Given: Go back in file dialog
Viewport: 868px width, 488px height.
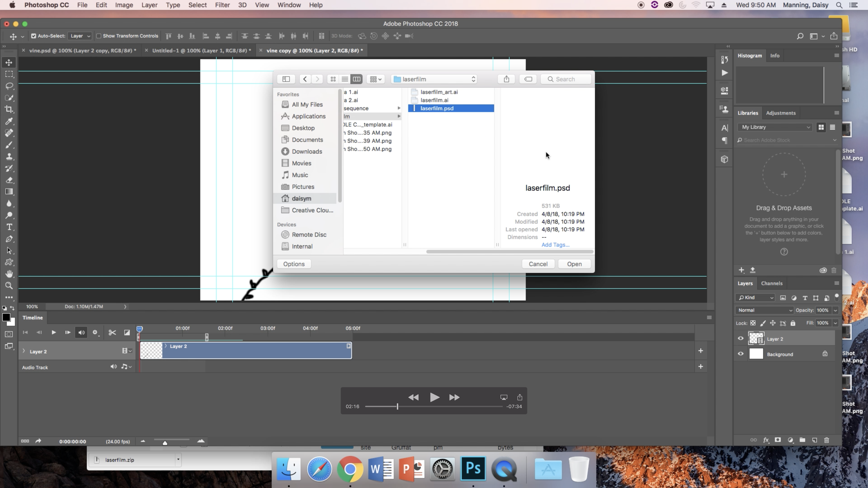Looking at the screenshot, I should click(x=305, y=79).
